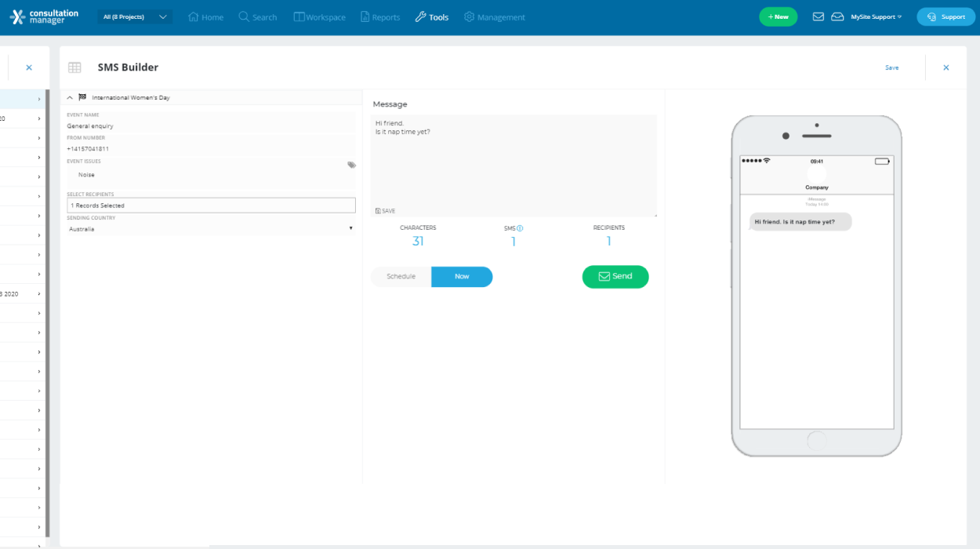Screen dimensions: 980x549
Task: Go to the Home menu
Action: (x=205, y=17)
